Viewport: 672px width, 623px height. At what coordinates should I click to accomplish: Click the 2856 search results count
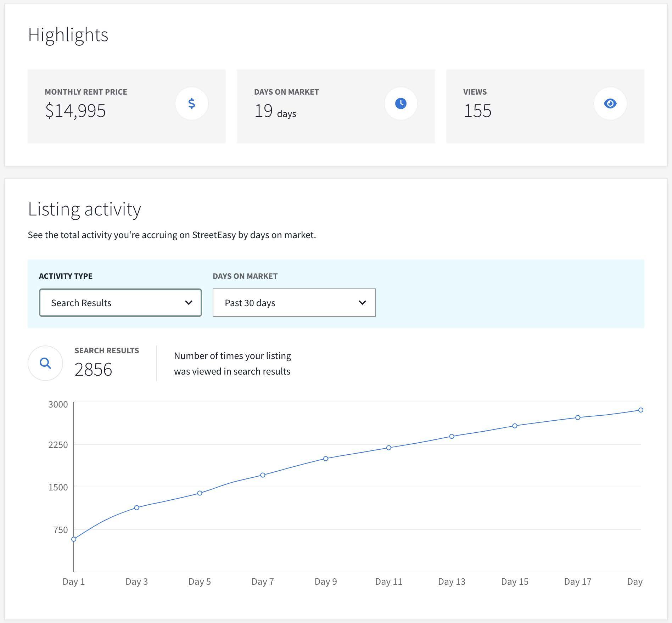click(93, 370)
